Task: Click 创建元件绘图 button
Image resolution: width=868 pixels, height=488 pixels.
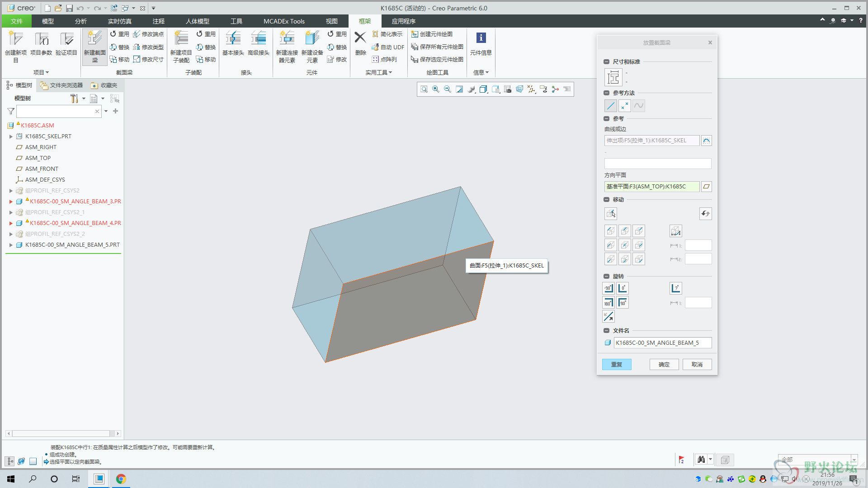Action: pos(432,34)
